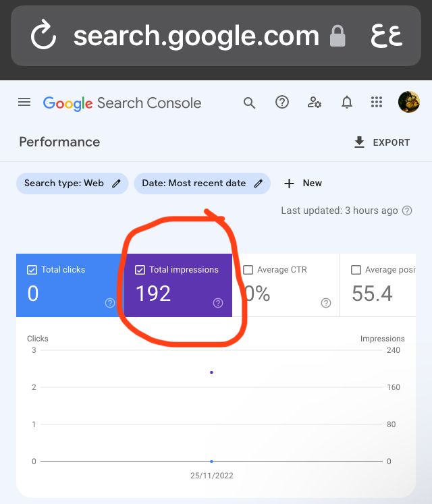Add a New filter

point(302,184)
